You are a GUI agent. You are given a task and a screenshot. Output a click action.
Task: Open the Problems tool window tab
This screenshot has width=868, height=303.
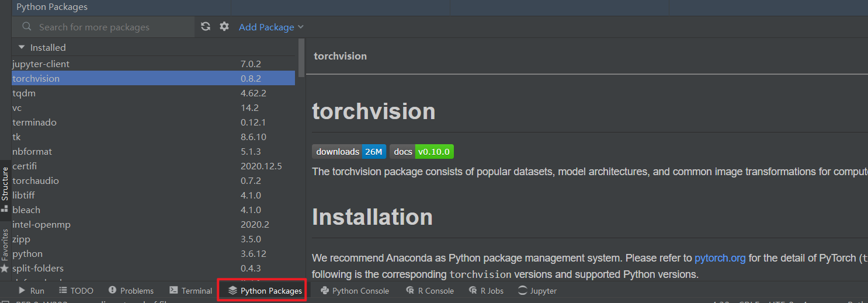point(131,291)
